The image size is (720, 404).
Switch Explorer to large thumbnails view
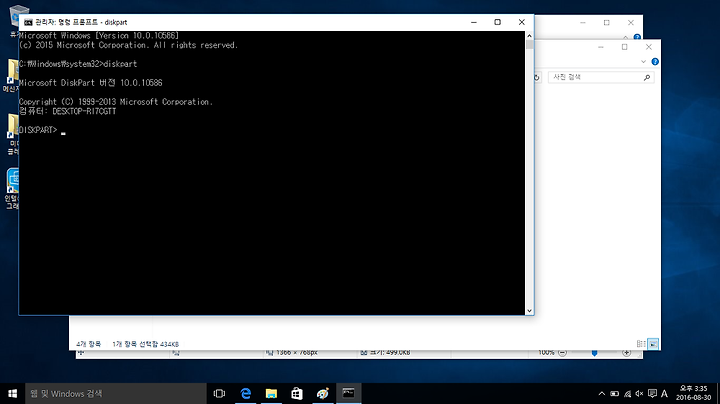point(652,344)
